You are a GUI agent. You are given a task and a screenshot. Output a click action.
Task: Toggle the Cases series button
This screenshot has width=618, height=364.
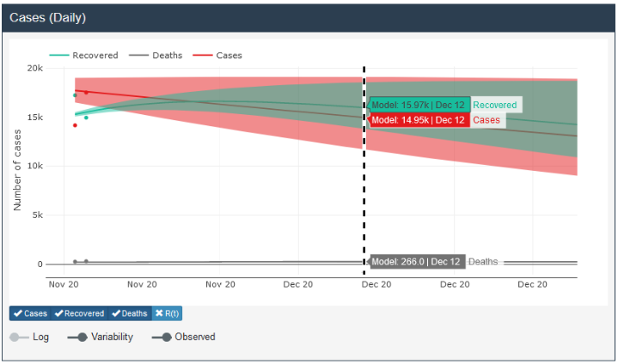click(x=30, y=313)
